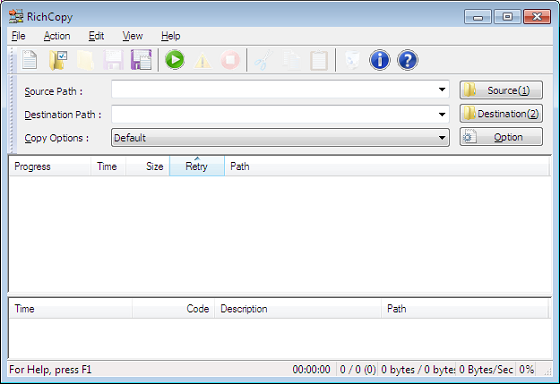Click the red Stop icon
Image resolution: width=560 pixels, height=384 pixels.
point(230,60)
